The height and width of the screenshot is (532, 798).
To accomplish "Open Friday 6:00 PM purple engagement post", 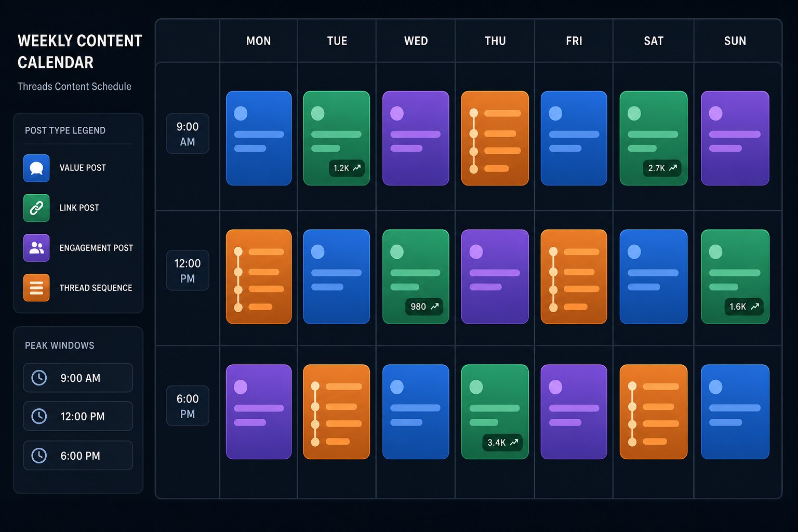I will tap(574, 412).
